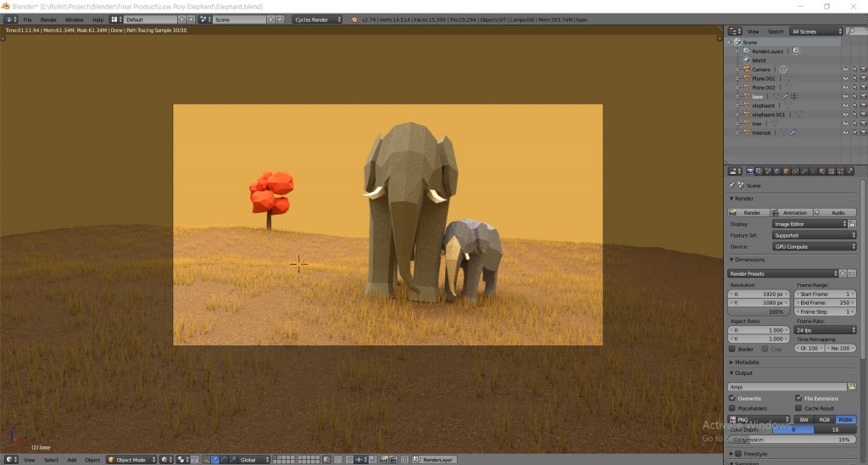Viewport: 868px width, 465px height.
Task: Uncheck the Overwrite option
Action: (732, 398)
